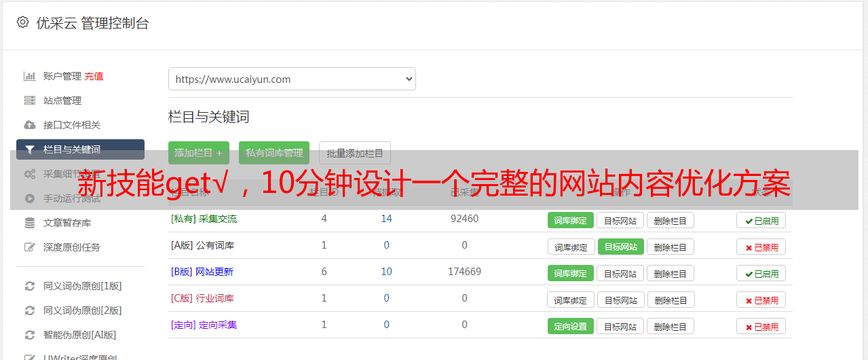Click green 目标网站 for the 公有词库 row
Screen dimensions: 868x360
coord(621,247)
